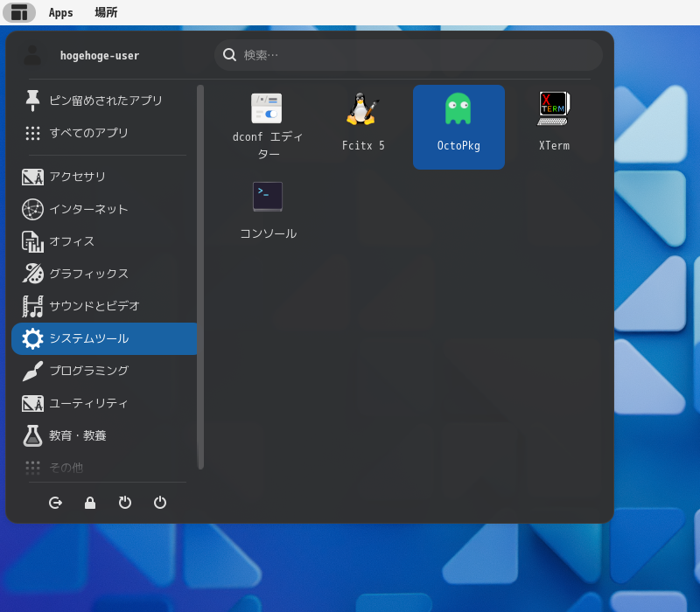Click the search field 検索
Image resolution: width=700 pixels, height=612 pixels.
point(408,55)
